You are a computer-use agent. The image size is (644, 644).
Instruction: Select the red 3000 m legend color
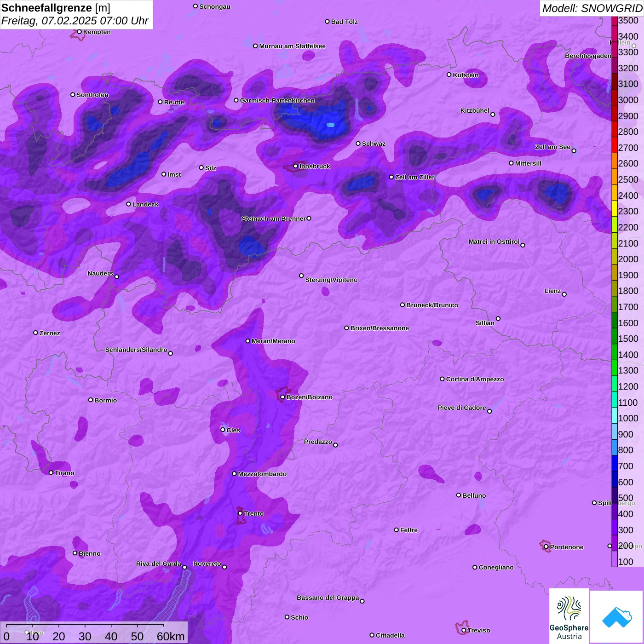pyautogui.click(x=615, y=98)
